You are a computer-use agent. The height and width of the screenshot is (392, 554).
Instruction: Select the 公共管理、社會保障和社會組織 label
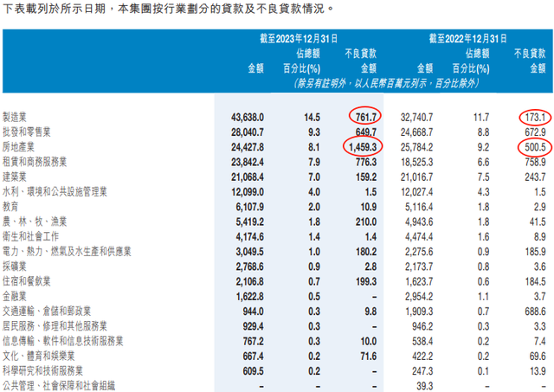(59, 386)
